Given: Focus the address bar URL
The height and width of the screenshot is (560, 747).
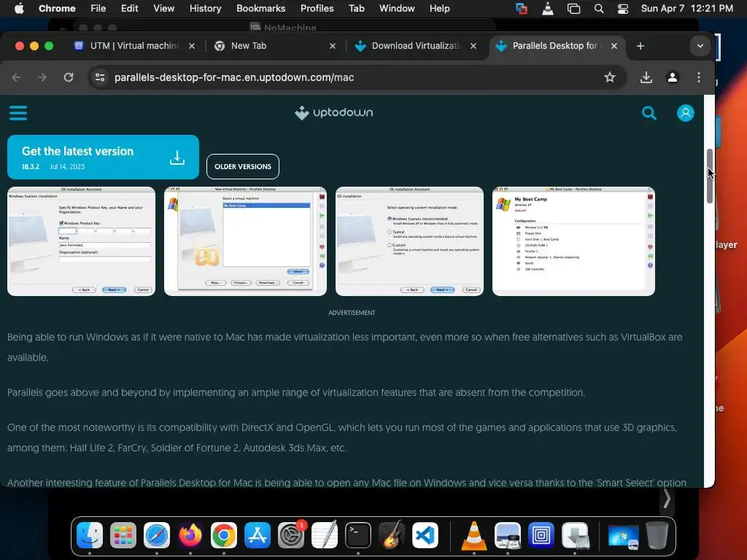Looking at the screenshot, I should (x=234, y=77).
